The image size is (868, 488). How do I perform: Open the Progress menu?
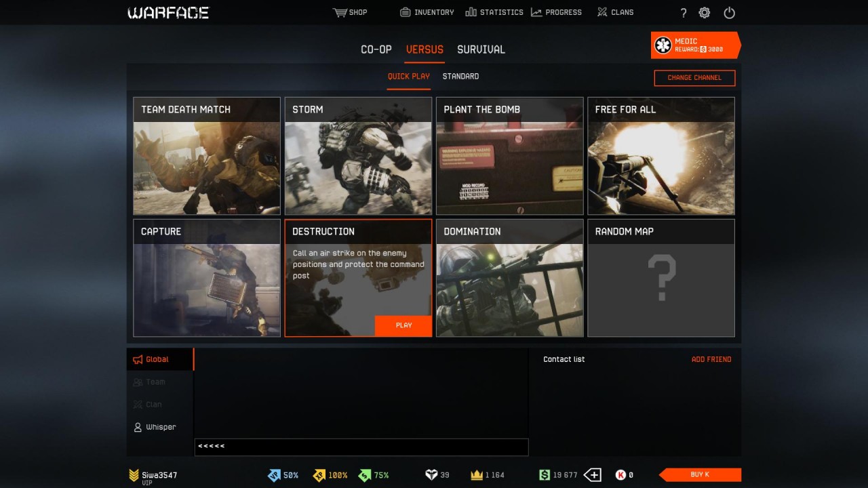(x=556, y=12)
